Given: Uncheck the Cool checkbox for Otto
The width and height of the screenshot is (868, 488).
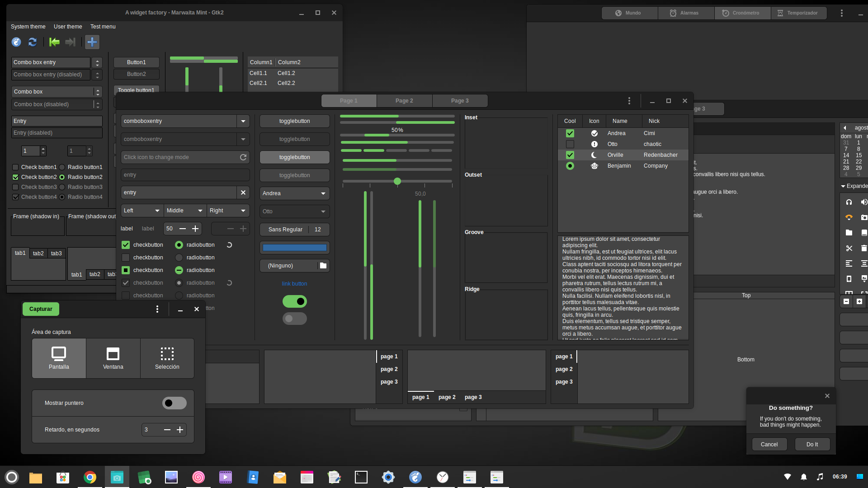Looking at the screenshot, I should [x=570, y=144].
